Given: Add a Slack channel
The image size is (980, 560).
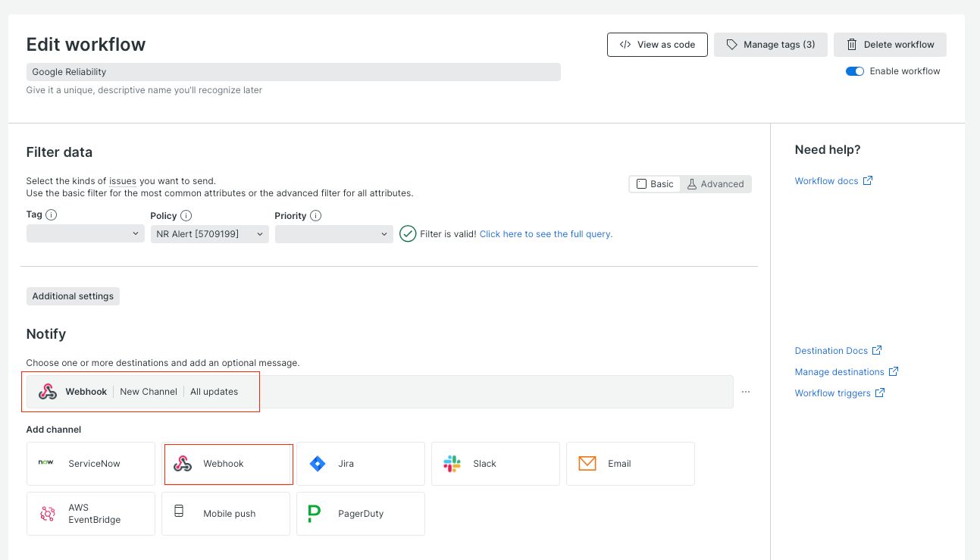Looking at the screenshot, I should coord(496,464).
